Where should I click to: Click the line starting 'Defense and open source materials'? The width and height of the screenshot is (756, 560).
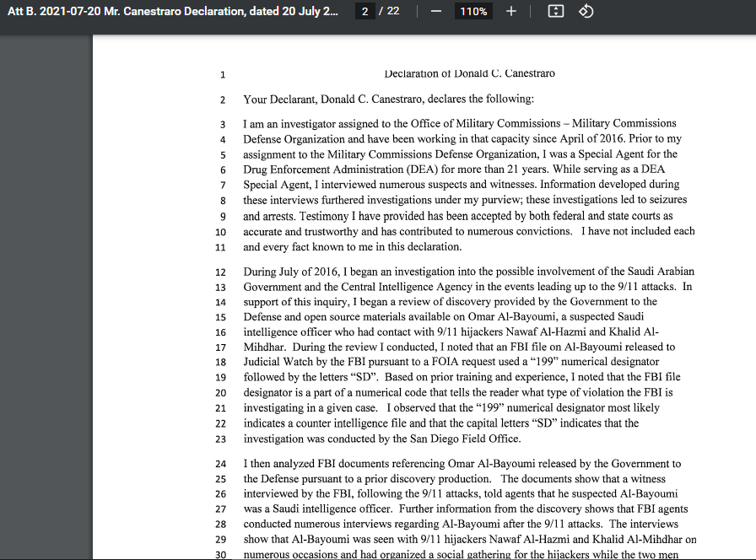click(x=443, y=316)
